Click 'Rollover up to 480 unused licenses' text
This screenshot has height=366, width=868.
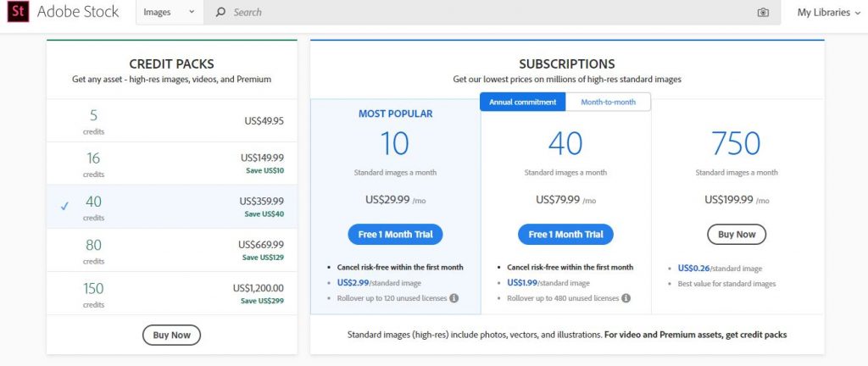tap(563, 298)
